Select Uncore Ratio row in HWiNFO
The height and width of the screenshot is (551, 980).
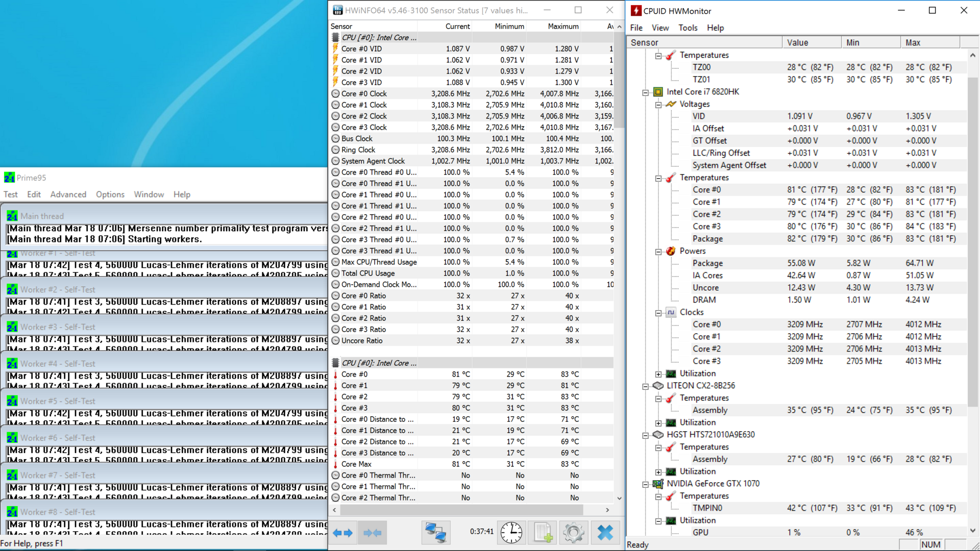[472, 341]
